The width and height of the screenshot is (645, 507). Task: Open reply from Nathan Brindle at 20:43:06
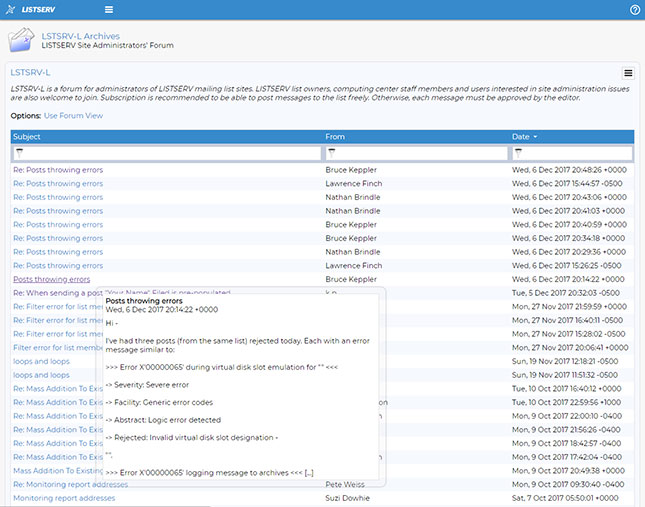coord(58,197)
